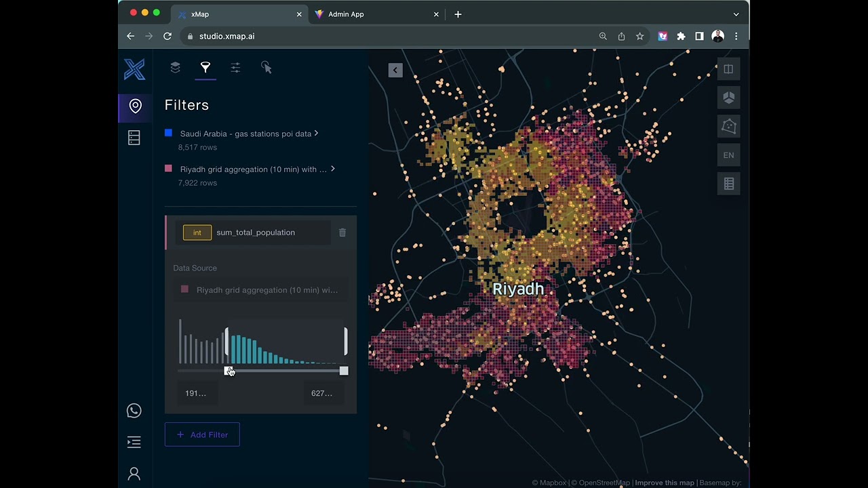
Task: Open the Mapbox attribution link
Action: [551, 483]
